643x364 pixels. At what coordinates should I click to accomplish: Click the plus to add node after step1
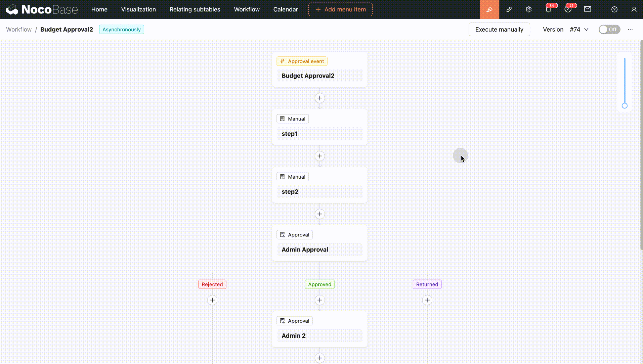(319, 156)
